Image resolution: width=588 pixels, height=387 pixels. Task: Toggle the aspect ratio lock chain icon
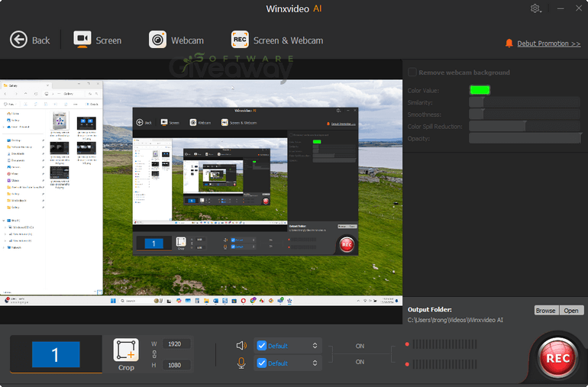point(154,354)
